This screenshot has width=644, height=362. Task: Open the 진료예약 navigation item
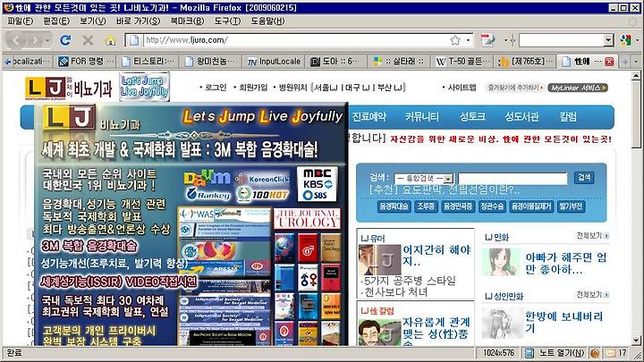[x=369, y=117]
